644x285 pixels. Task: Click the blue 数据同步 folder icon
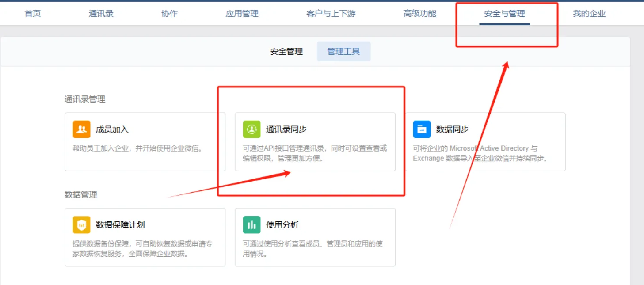(422, 129)
